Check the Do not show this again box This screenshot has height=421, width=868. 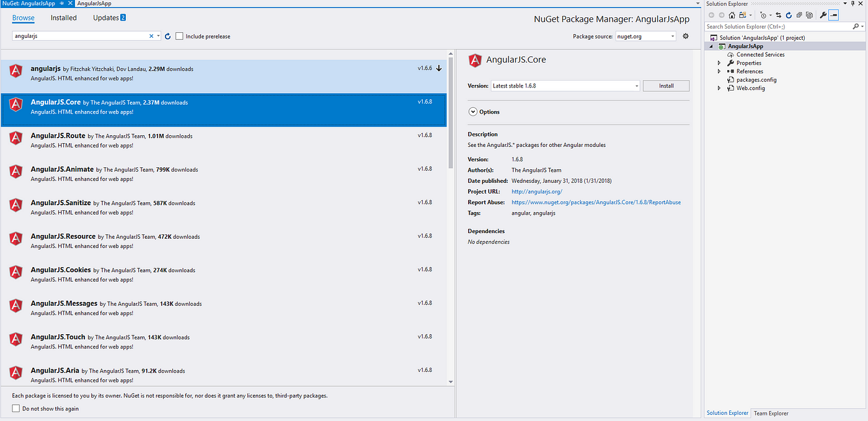[x=16, y=409]
